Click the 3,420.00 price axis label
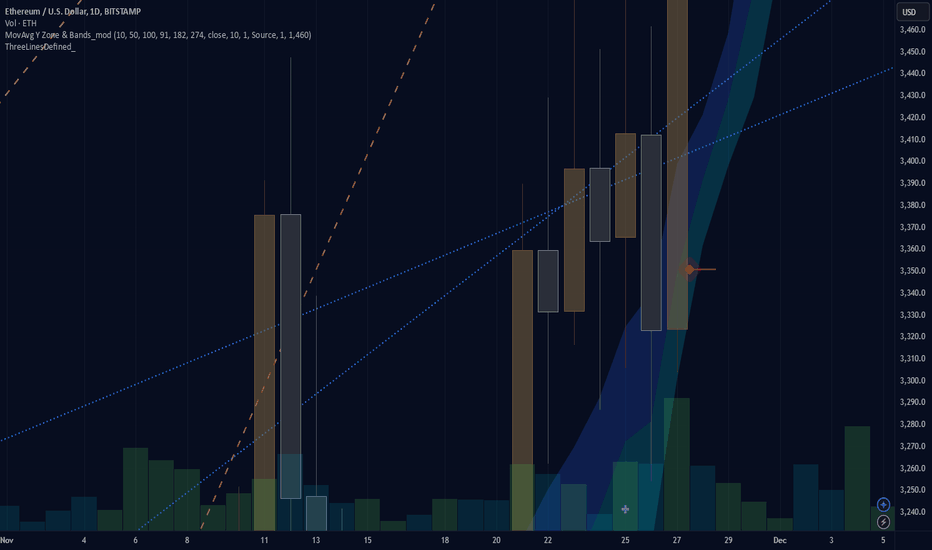Image resolution: width=932 pixels, height=550 pixels. tap(912, 117)
